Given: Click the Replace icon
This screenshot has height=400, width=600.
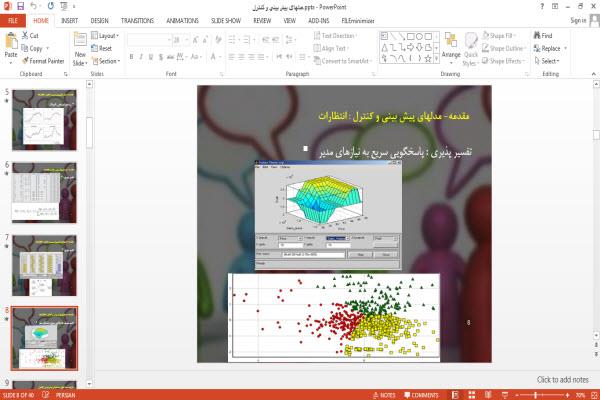Looking at the screenshot, I should pos(537,48).
